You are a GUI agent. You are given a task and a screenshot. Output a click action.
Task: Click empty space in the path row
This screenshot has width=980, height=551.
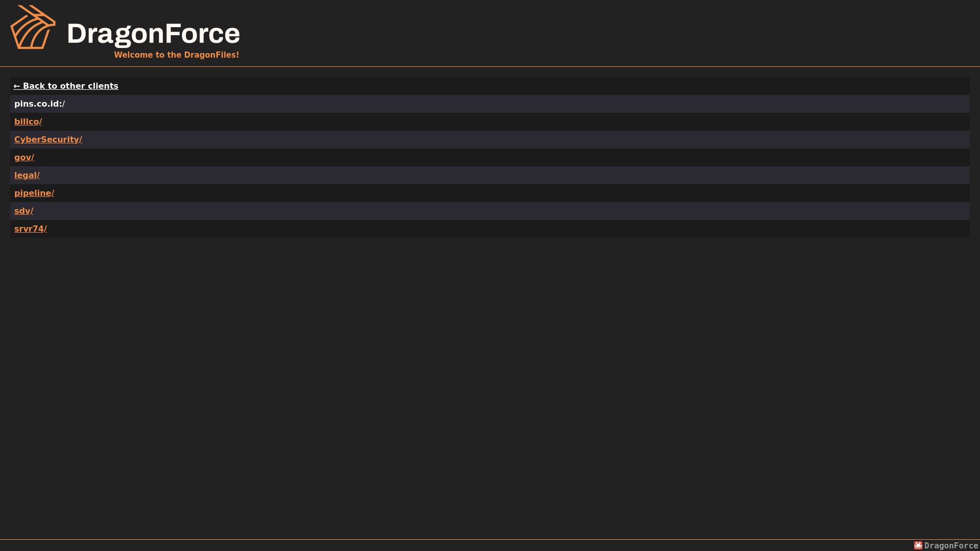coord(510,104)
